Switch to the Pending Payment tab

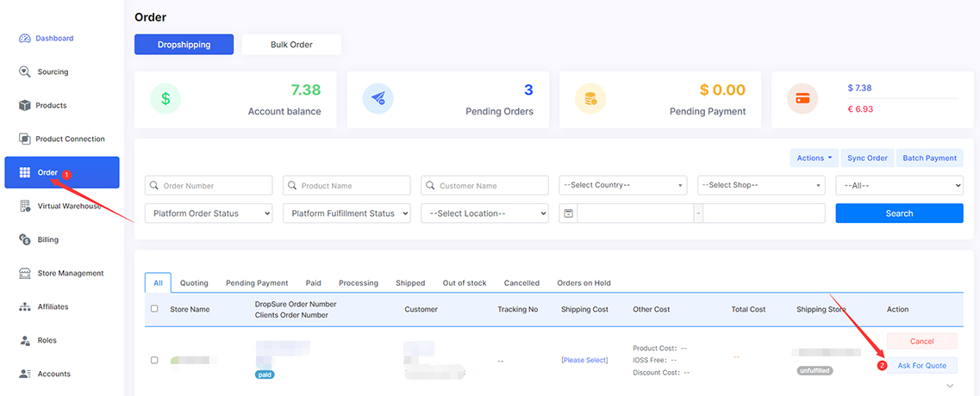[256, 282]
